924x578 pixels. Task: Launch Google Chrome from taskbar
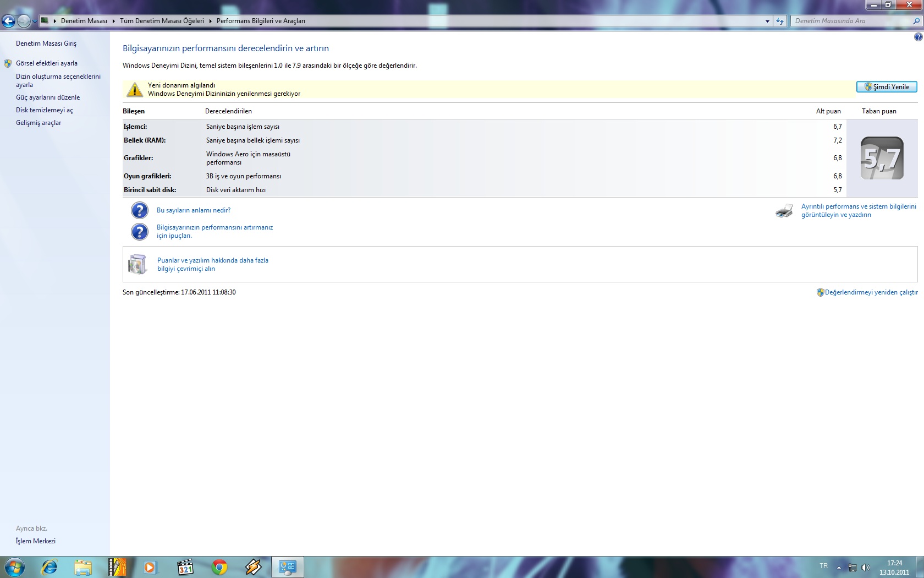point(219,567)
